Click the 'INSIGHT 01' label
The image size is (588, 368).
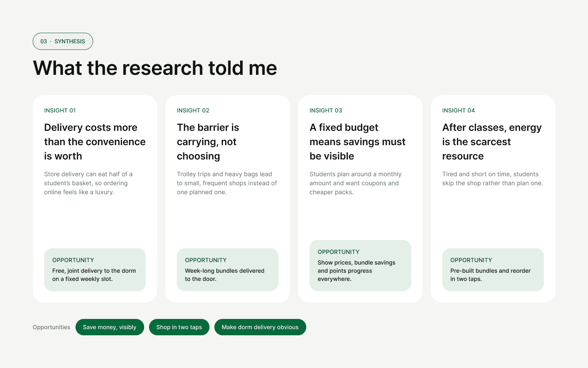(x=60, y=110)
